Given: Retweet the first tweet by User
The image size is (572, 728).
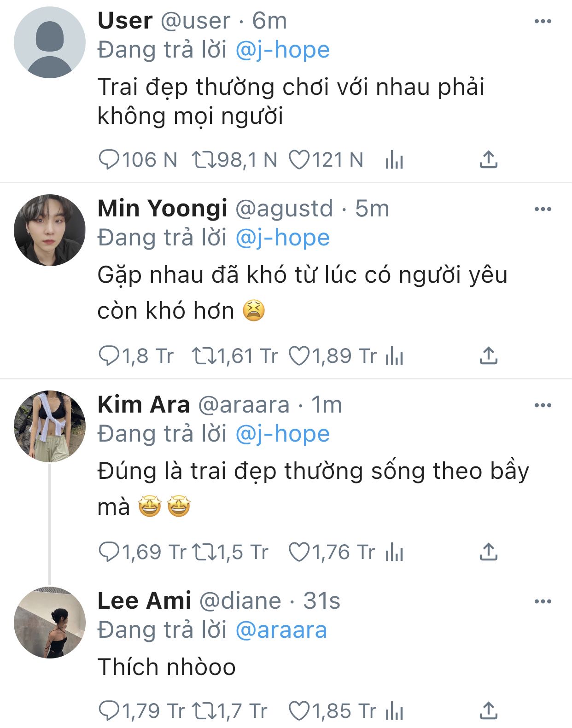Looking at the screenshot, I should coord(204,160).
